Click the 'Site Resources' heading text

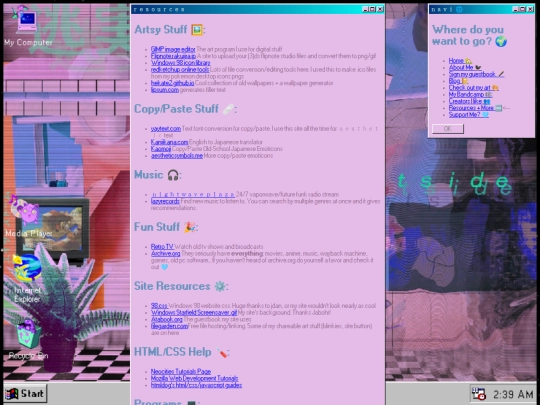pyautogui.click(x=172, y=286)
